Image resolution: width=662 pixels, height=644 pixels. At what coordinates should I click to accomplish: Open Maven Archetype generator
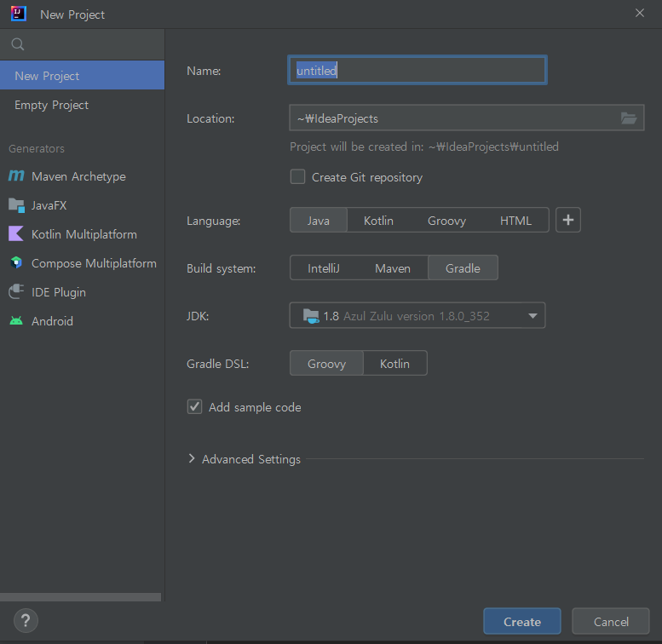83,176
